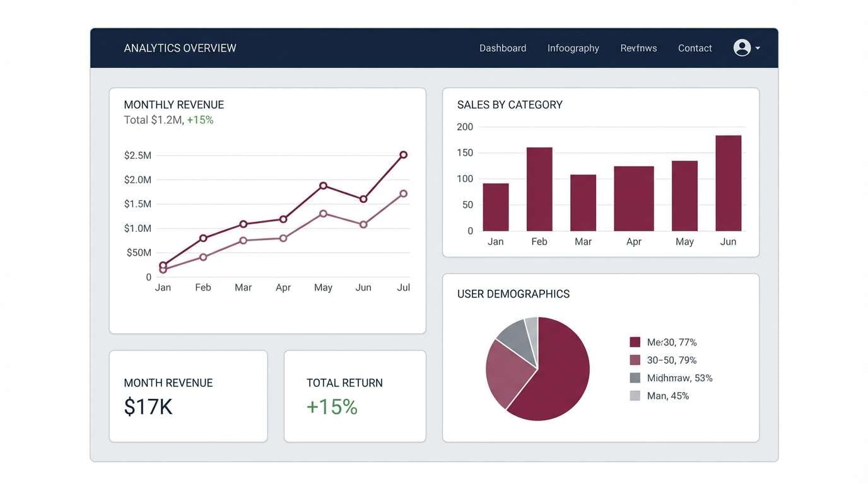
Task: Click the '30–50, 79%' legend color swatch
Action: tap(634, 359)
